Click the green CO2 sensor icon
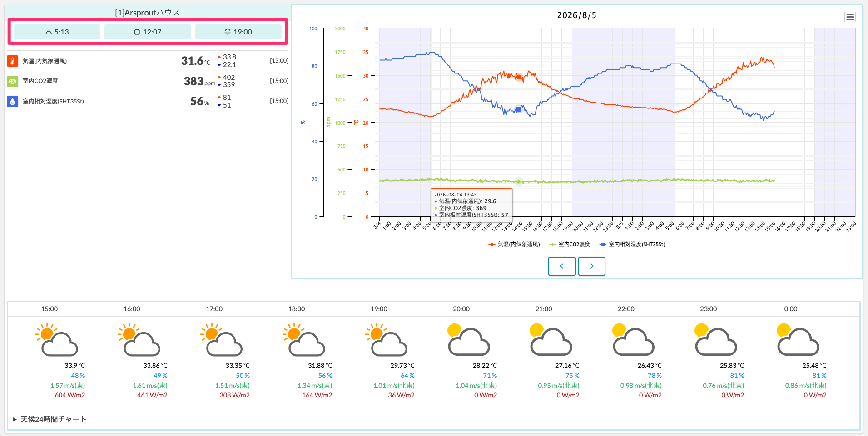The width and height of the screenshot is (868, 436). point(12,81)
